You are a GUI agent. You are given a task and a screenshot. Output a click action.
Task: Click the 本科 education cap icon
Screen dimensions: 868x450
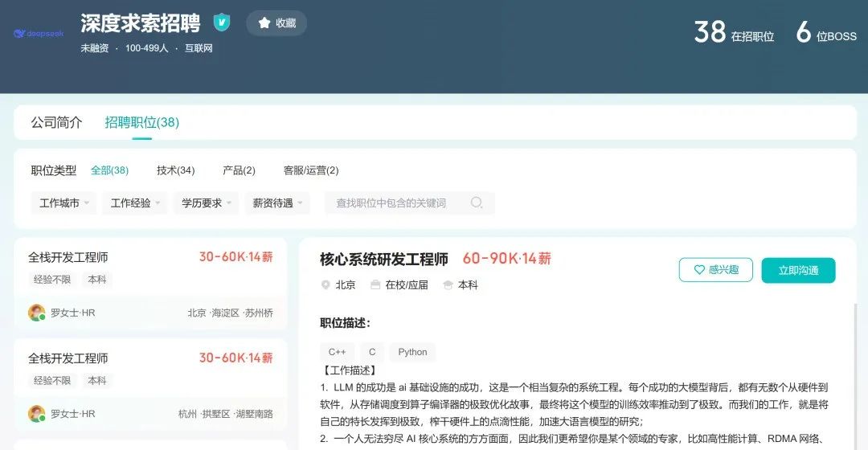448,285
